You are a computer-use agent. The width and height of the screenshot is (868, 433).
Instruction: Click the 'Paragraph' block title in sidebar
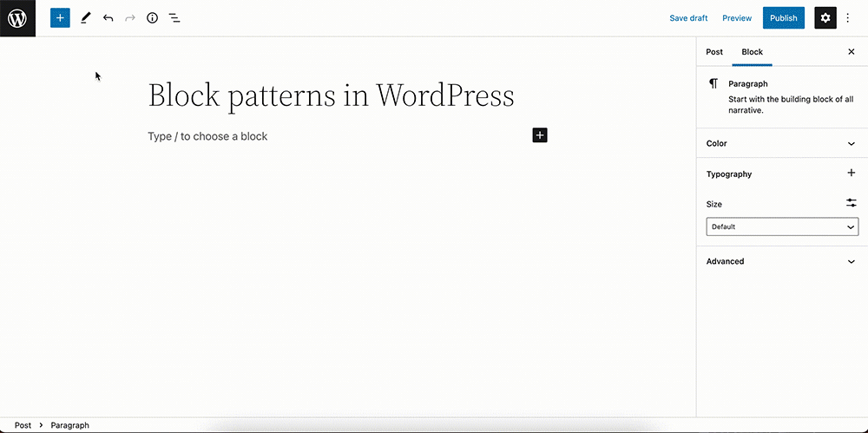point(748,84)
